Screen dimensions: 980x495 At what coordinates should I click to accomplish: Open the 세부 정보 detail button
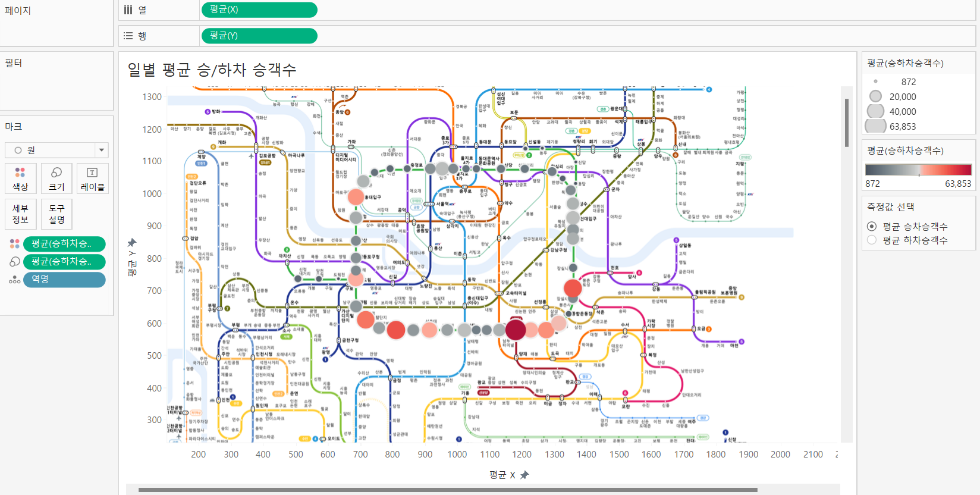coord(20,214)
